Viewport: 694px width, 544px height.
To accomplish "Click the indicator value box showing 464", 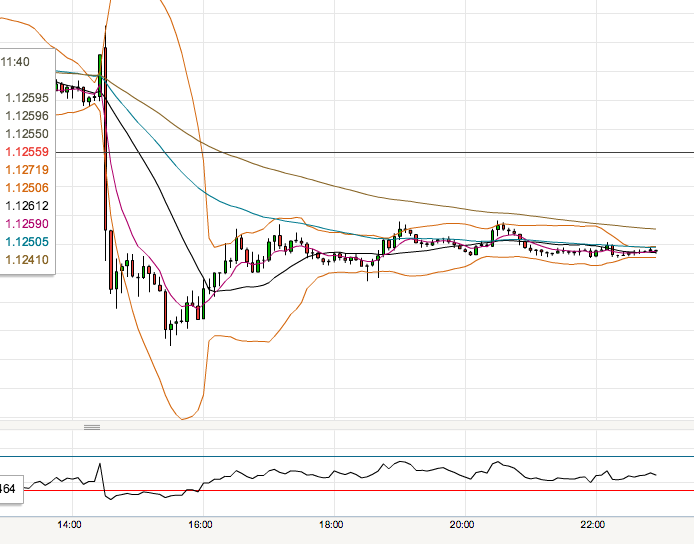I will click(x=11, y=489).
